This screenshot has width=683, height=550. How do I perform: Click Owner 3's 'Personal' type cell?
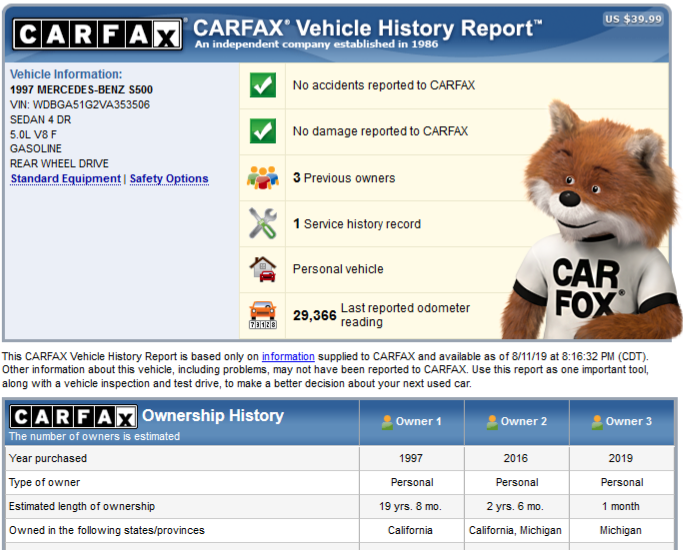(x=622, y=482)
